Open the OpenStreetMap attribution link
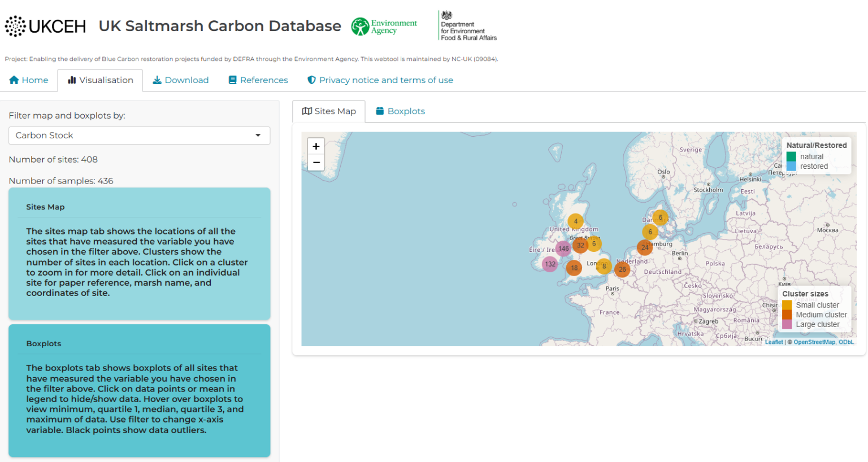Image resolution: width=868 pixels, height=462 pixels. coord(814,342)
